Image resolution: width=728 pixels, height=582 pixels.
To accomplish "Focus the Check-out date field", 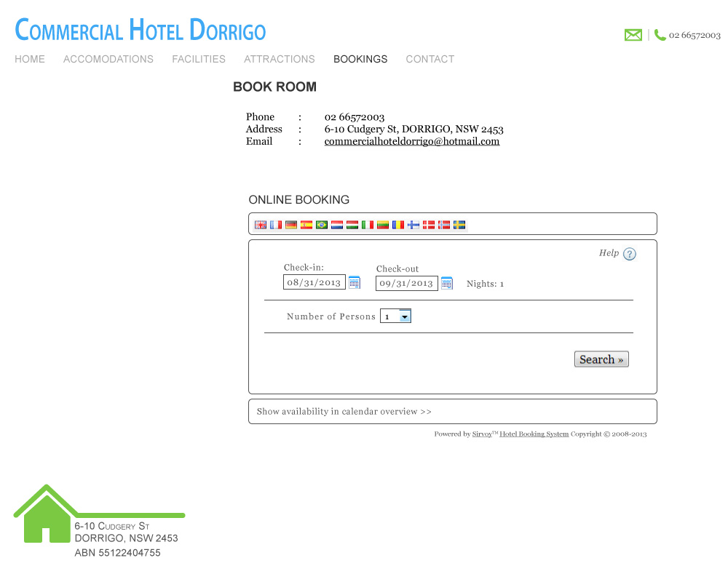I will pyautogui.click(x=407, y=283).
